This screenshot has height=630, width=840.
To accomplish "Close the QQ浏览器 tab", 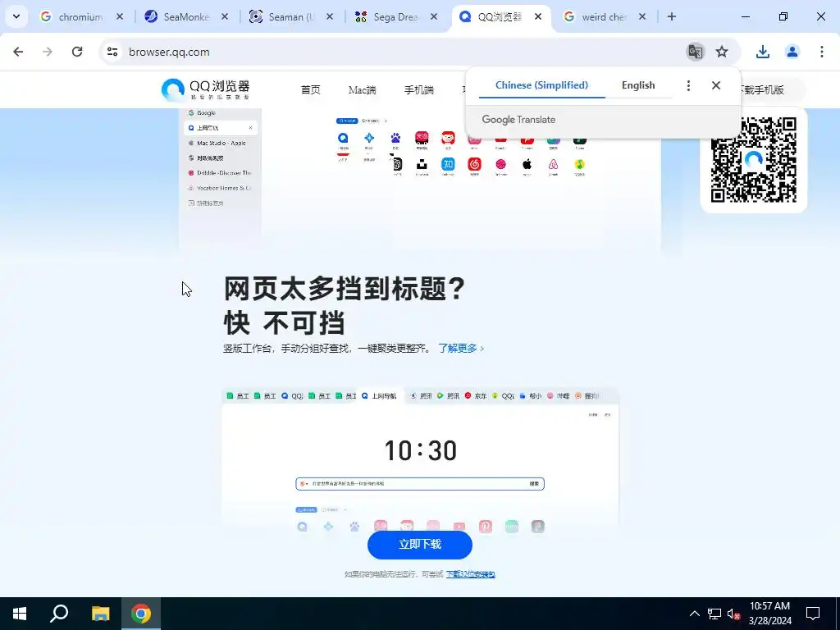I will click(538, 17).
